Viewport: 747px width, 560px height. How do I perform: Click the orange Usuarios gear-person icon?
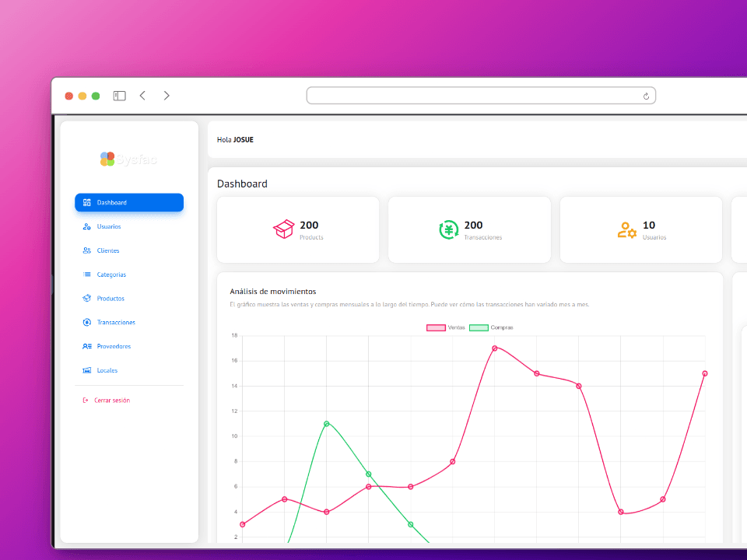pyautogui.click(x=627, y=230)
